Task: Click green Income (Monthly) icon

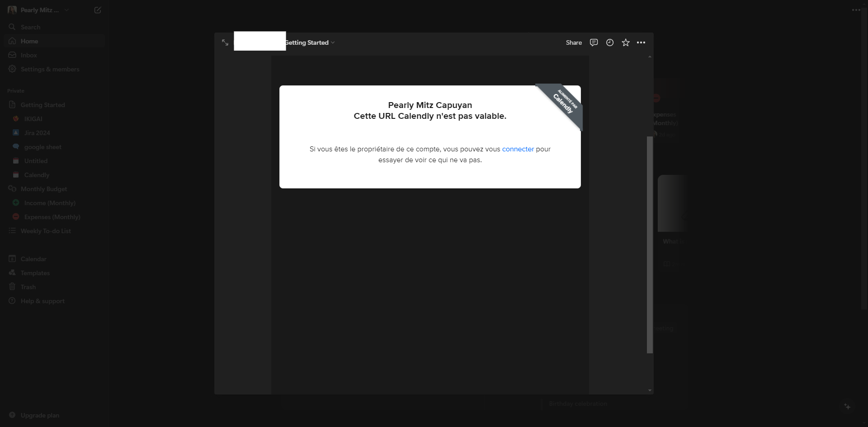Action: (16, 202)
